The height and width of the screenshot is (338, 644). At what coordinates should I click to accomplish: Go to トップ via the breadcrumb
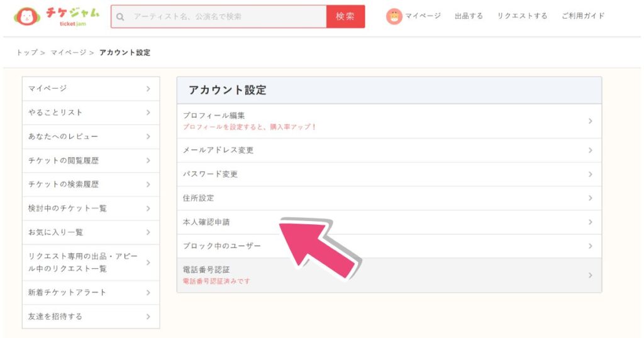(26, 53)
